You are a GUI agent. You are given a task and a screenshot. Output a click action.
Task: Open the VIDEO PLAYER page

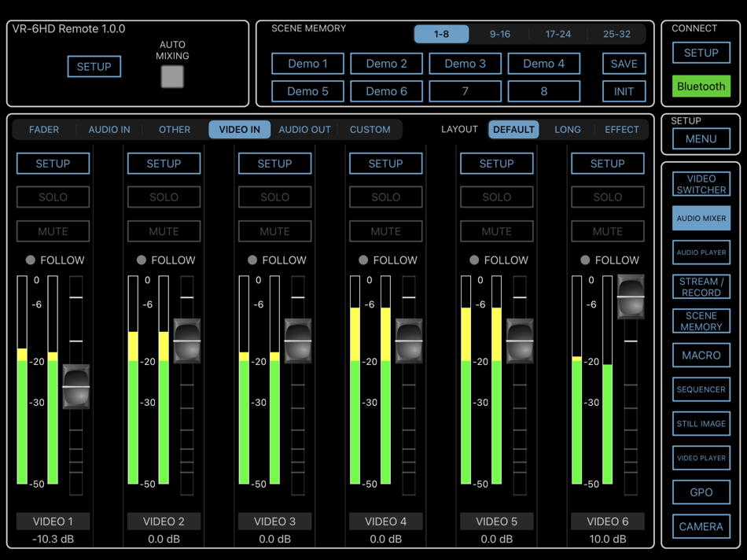(x=701, y=458)
